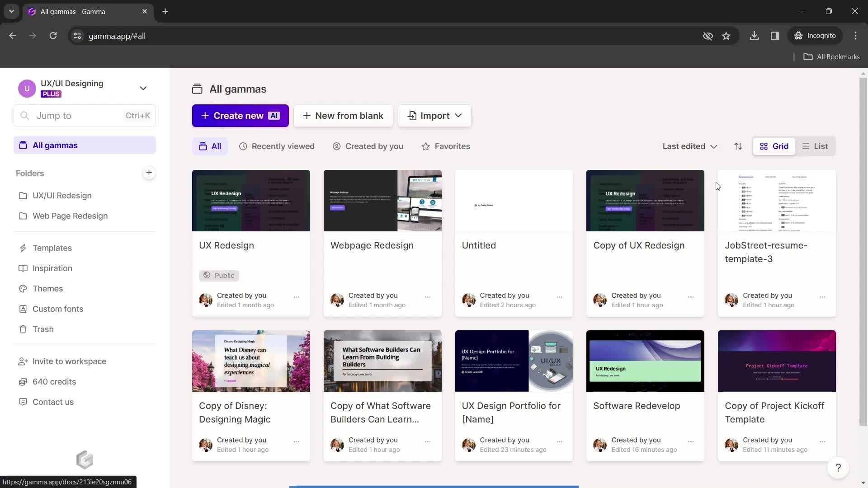Click the 'Last edited' sort dropdown
The height and width of the screenshot is (488, 868).
pyautogui.click(x=689, y=146)
